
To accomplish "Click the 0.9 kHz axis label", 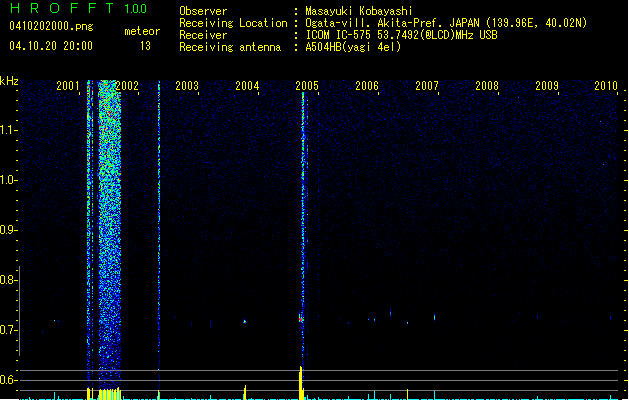I will [8, 230].
